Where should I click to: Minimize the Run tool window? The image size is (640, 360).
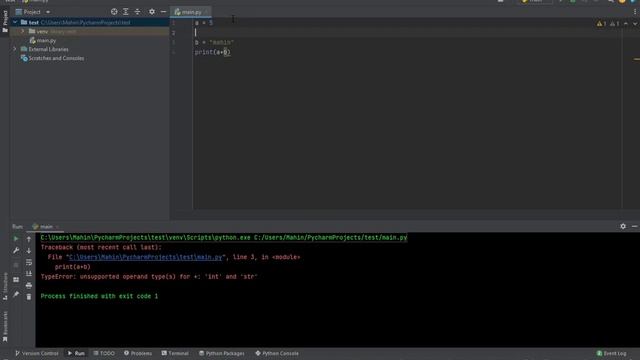(634, 226)
